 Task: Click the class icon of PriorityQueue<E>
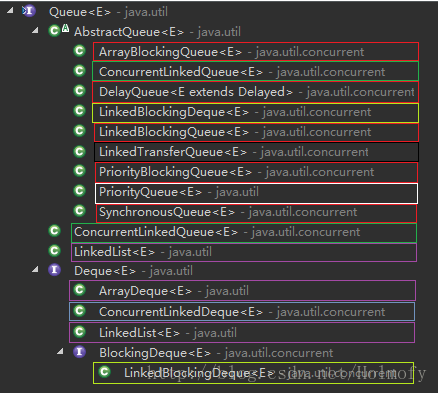79,191
